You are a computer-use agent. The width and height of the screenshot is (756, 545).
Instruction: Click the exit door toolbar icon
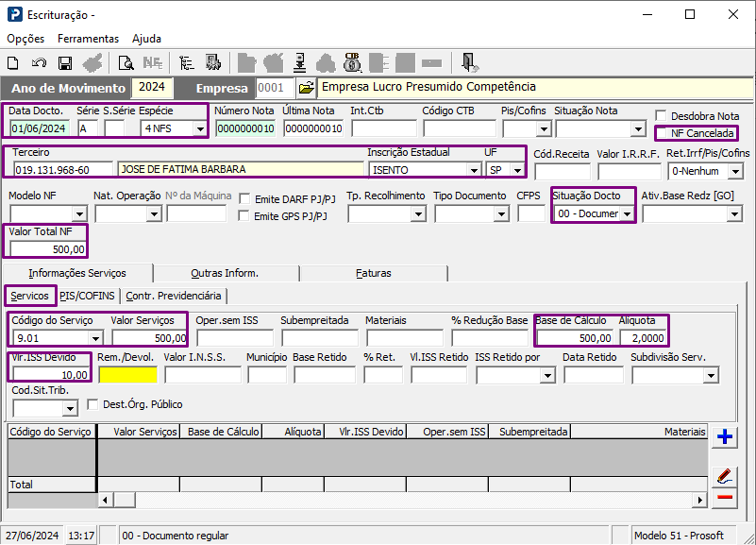469,63
